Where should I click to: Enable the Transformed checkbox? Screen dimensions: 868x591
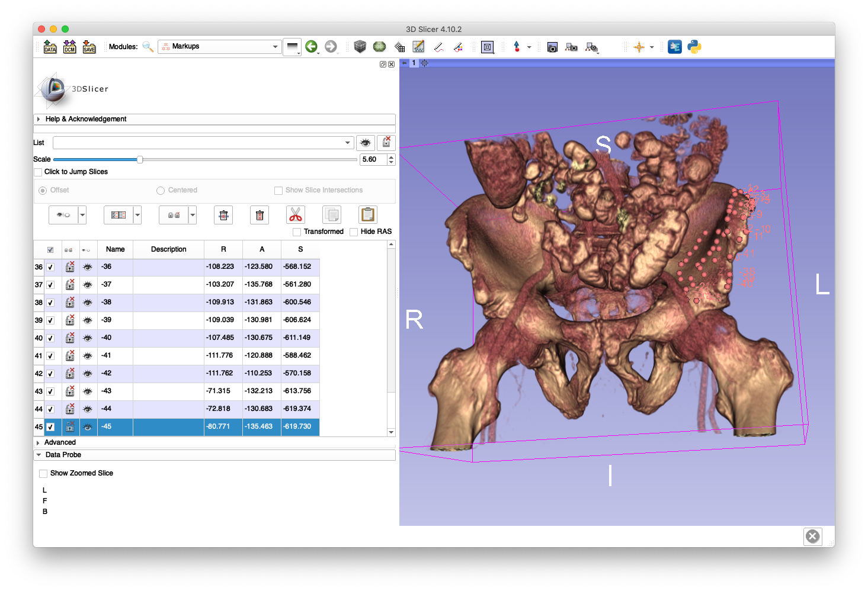[297, 232]
